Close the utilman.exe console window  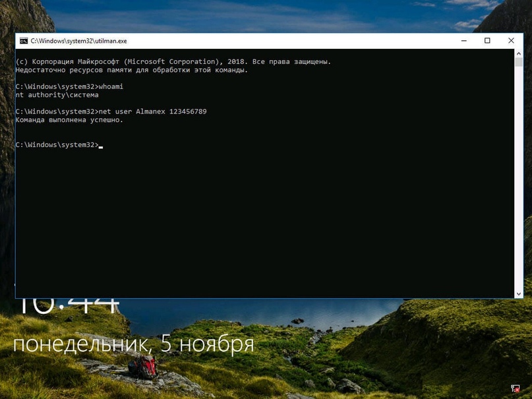click(511, 41)
